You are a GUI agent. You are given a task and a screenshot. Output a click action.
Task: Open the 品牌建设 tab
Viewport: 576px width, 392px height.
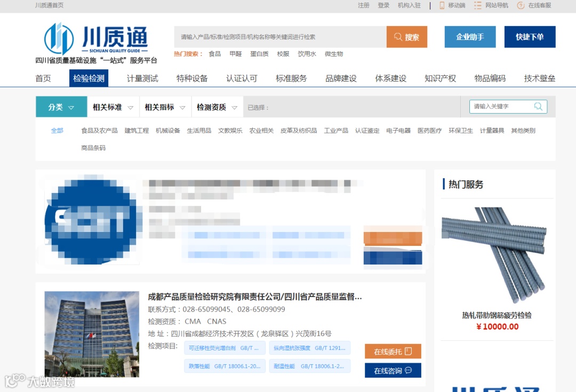pyautogui.click(x=341, y=78)
